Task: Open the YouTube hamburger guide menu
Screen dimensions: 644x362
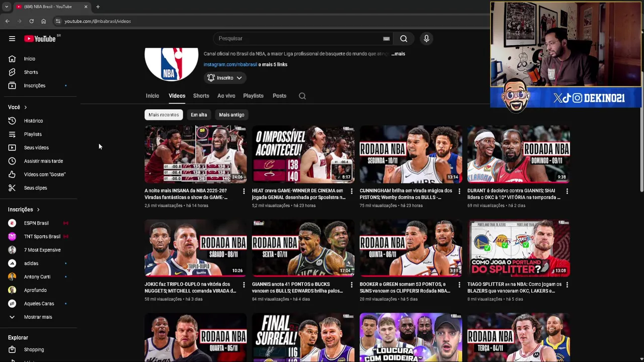Action: (12, 39)
